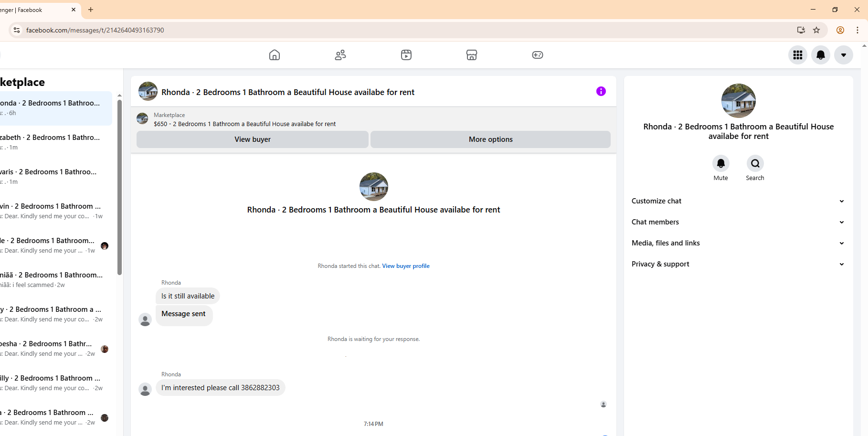Open the '...niãã' i feel scammed conversation
Image resolution: width=868 pixels, height=436 pixels.
56,280
